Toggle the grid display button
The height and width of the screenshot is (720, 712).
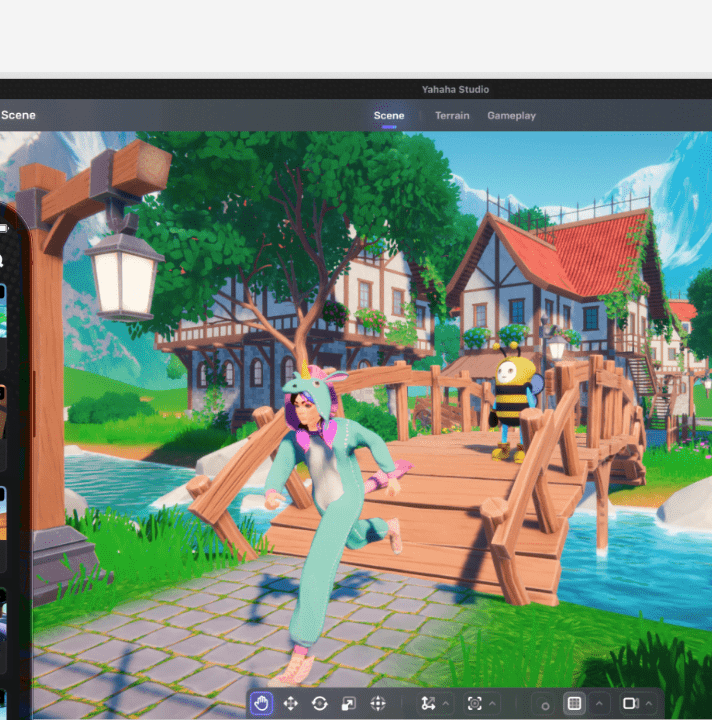(574, 703)
